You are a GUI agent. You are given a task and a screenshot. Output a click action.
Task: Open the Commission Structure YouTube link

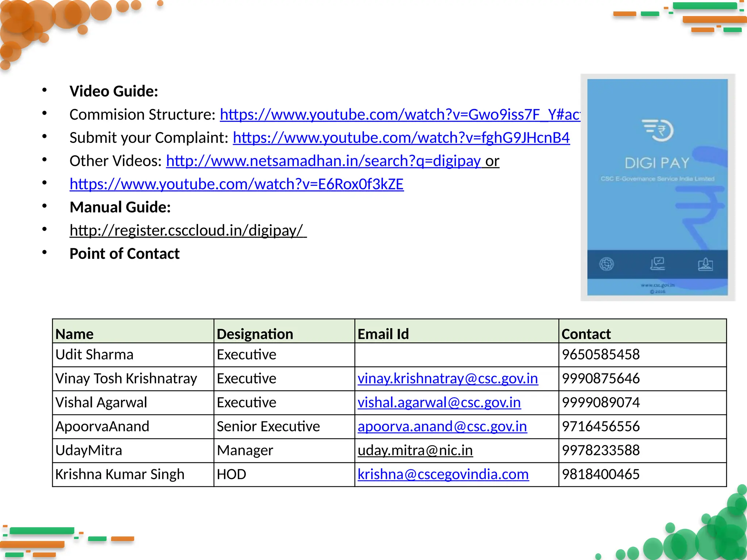[x=400, y=115]
